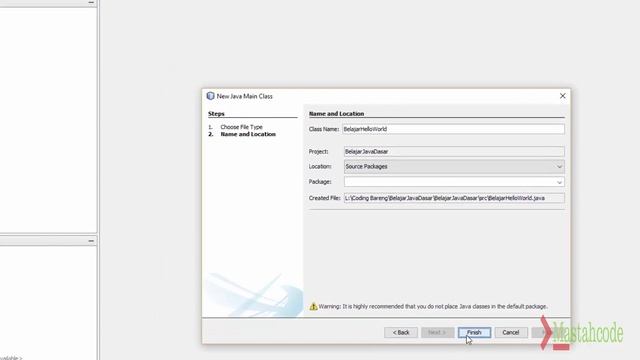The height and width of the screenshot is (360, 640).
Task: Minimize the upper left panel
Action: (x=91, y=2)
